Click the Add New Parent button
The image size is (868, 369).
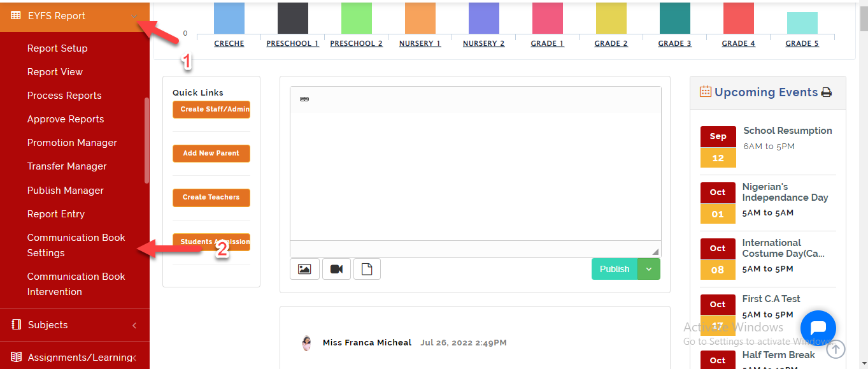pos(211,154)
